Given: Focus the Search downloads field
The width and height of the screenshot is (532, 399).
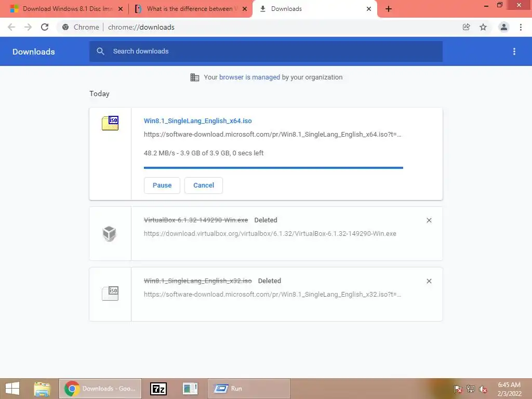Looking at the screenshot, I should point(266,51).
